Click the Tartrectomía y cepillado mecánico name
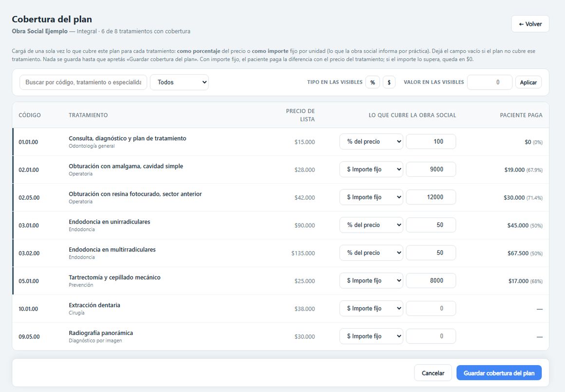This screenshot has width=565, height=392. pyautogui.click(x=114, y=278)
